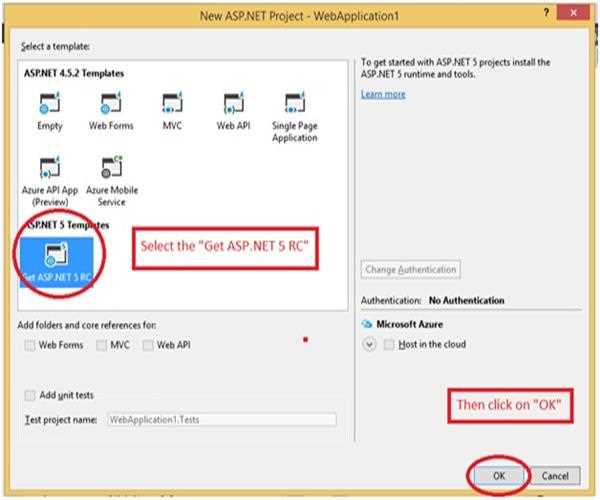Enable the Web Forms references checkbox
600x500 pixels.
click(x=30, y=345)
